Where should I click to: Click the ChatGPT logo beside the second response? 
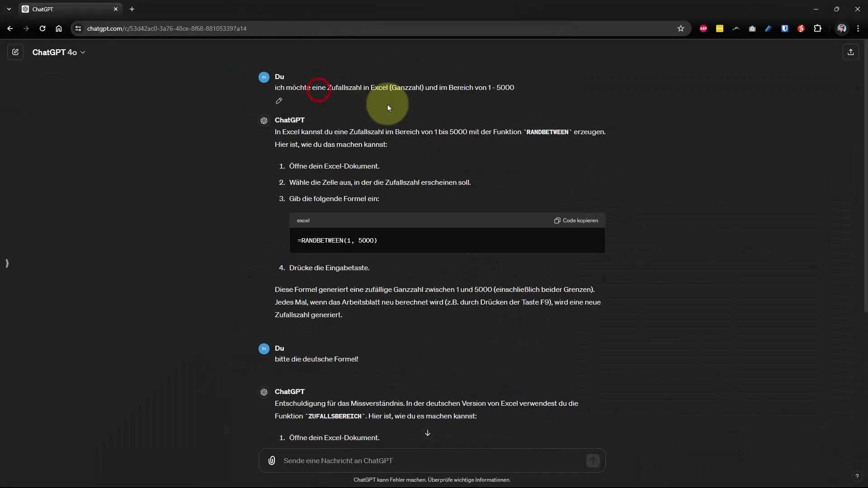pyautogui.click(x=264, y=392)
